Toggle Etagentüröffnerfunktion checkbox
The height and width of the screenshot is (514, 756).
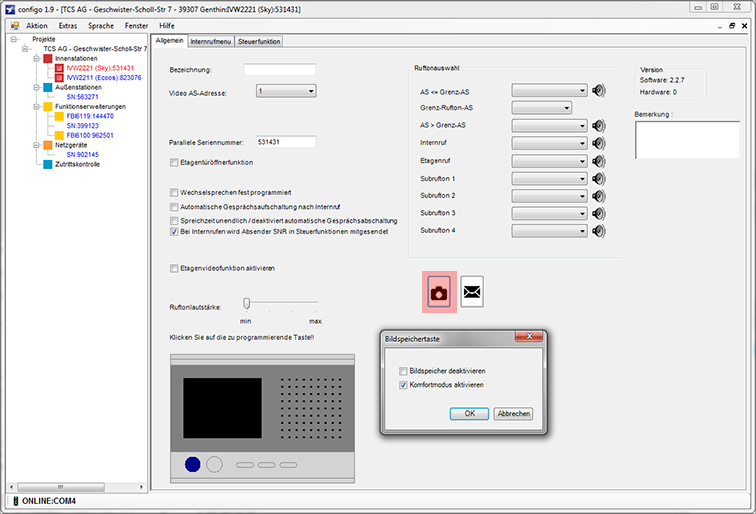[x=174, y=162]
